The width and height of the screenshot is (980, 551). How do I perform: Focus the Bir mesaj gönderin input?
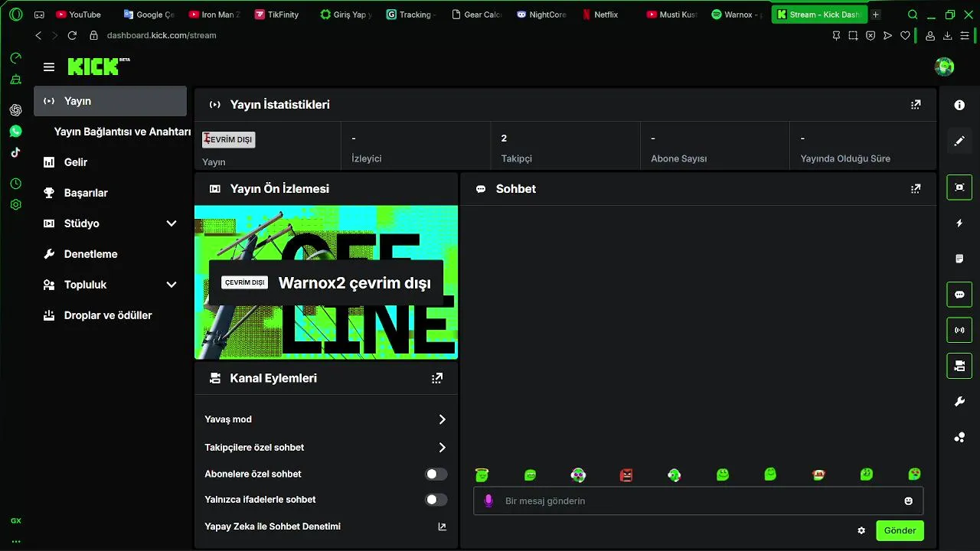698,501
